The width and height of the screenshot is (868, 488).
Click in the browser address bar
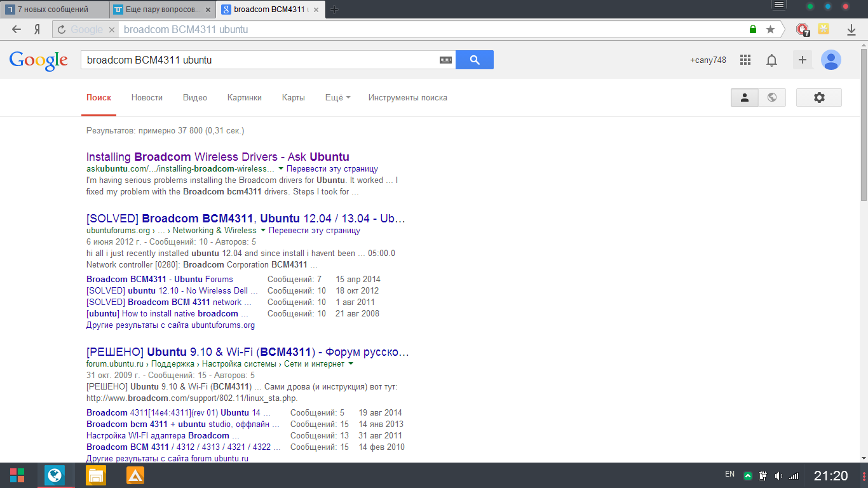[x=432, y=29]
